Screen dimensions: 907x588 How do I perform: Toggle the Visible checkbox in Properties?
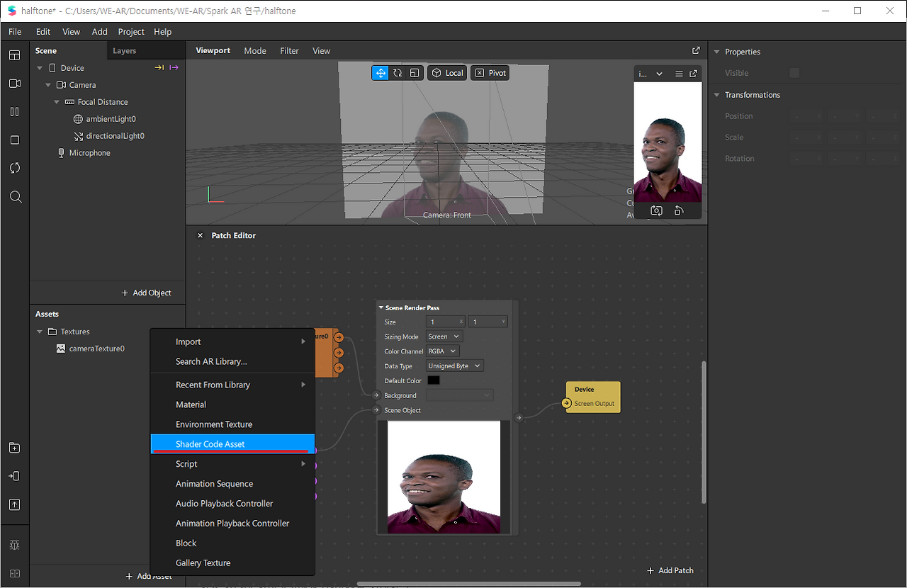(794, 73)
